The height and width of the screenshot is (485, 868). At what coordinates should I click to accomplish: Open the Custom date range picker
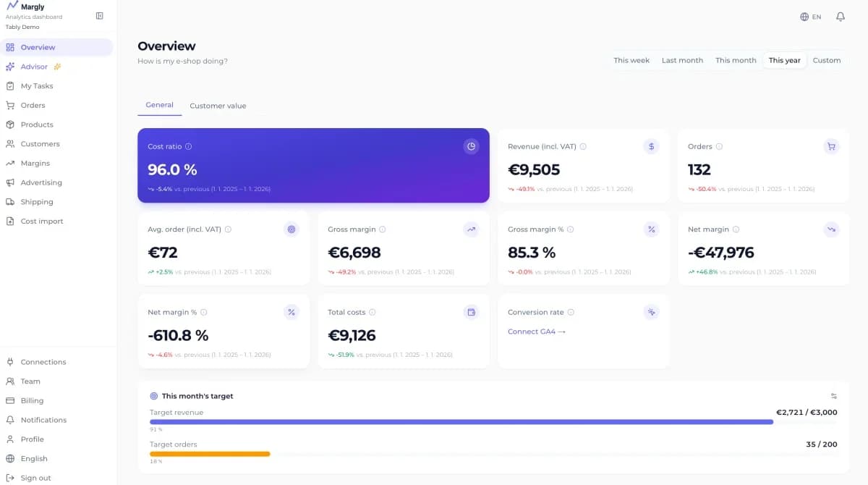826,61
